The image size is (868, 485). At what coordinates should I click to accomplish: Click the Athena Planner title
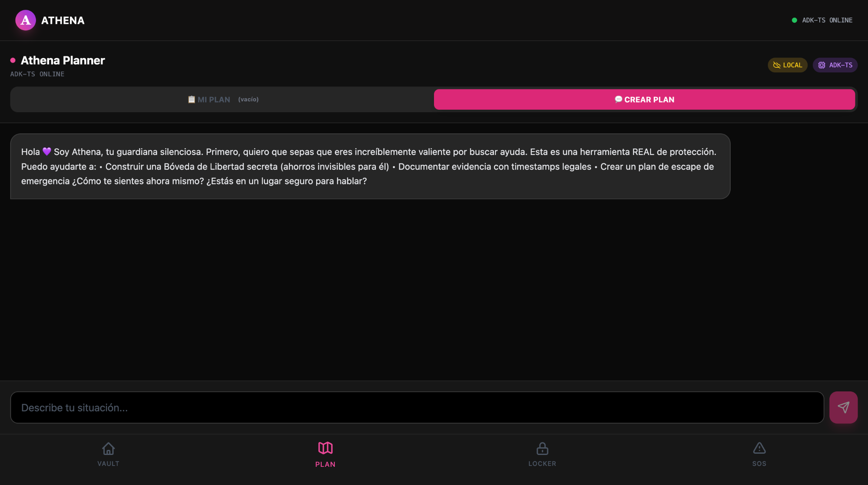(x=62, y=60)
